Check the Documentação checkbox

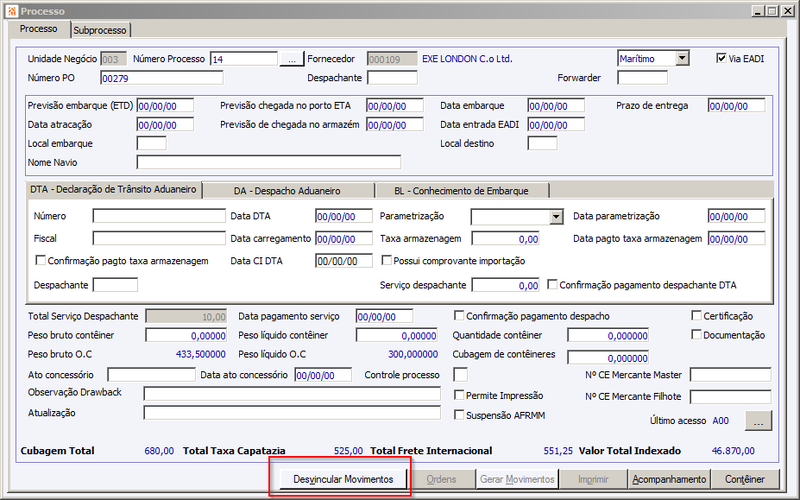coord(696,335)
